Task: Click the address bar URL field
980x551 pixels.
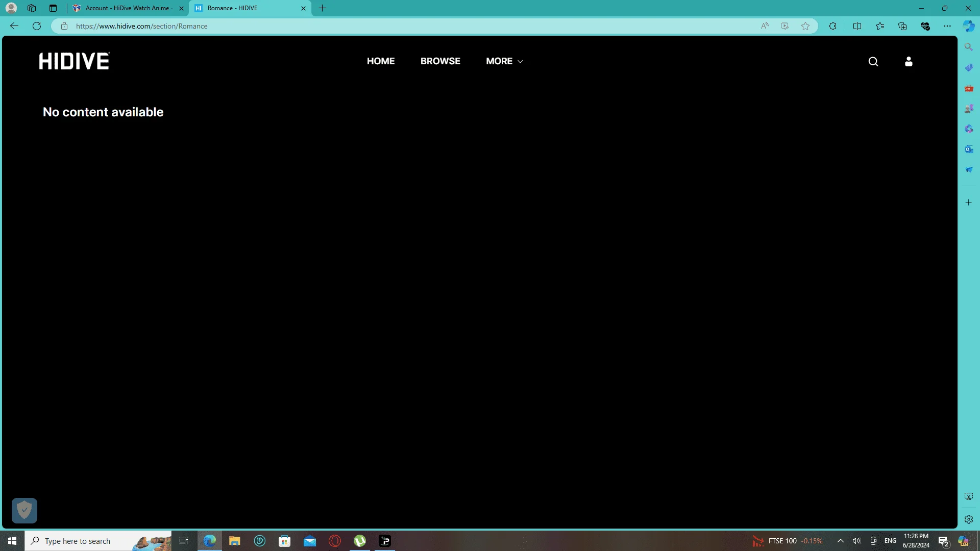Action: pyautogui.click(x=408, y=26)
